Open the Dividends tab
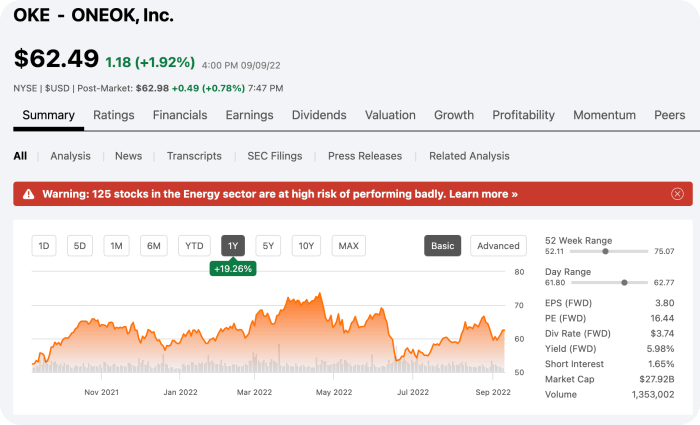700x425 pixels. [319, 115]
